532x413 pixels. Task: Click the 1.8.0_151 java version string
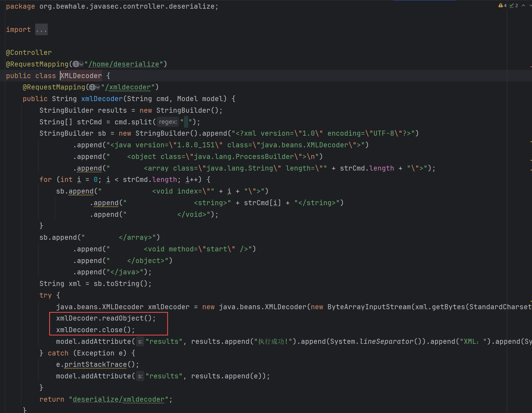(196, 145)
